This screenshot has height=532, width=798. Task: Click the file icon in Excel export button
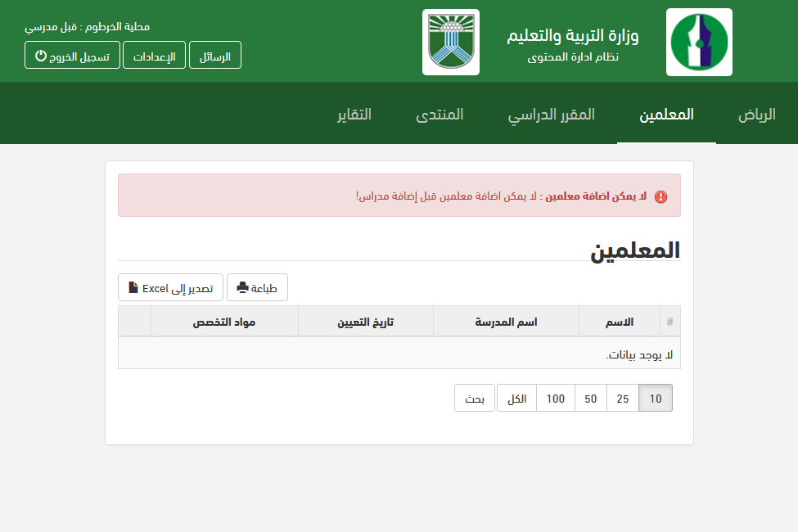pos(133,287)
